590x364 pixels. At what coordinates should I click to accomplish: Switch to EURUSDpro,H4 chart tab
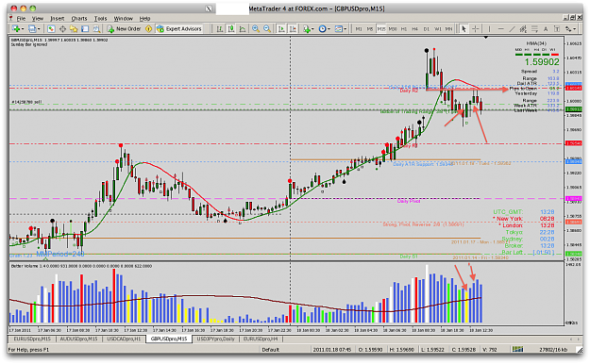(261, 339)
